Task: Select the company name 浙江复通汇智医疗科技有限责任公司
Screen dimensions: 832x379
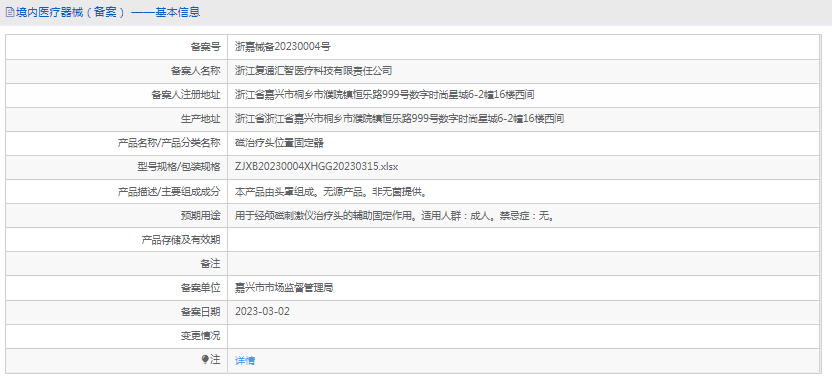Action: (314, 71)
